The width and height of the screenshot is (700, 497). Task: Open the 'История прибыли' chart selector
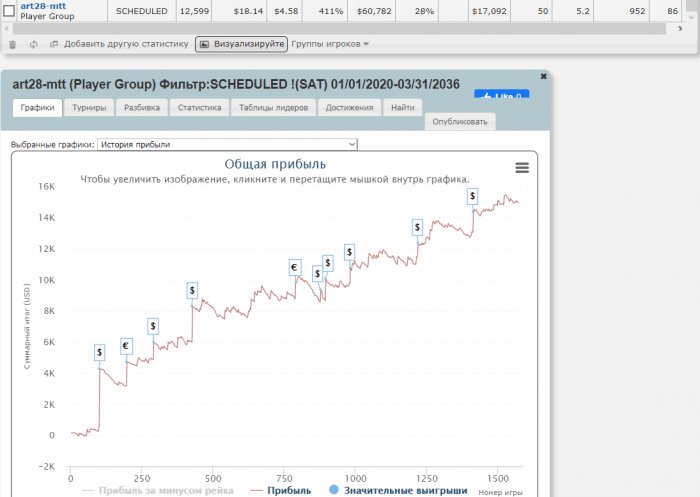point(227,144)
